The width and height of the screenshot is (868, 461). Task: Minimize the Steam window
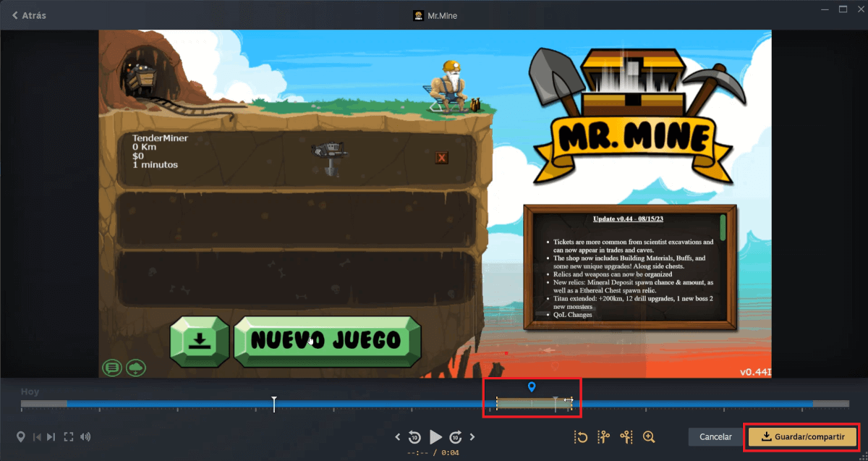point(825,9)
